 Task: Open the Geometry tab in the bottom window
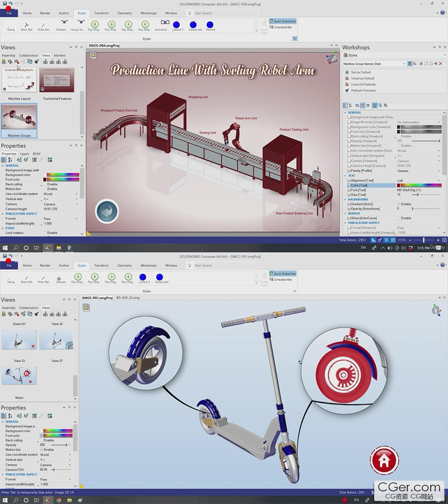pyautogui.click(x=125, y=266)
